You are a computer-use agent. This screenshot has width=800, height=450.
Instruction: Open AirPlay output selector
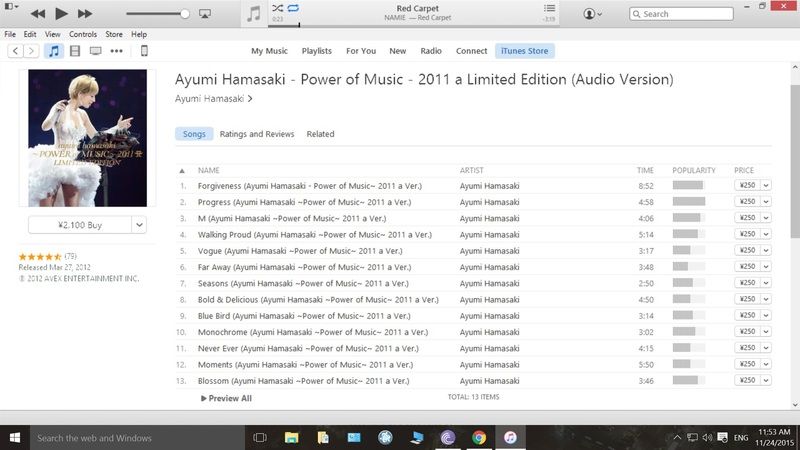[x=205, y=14]
